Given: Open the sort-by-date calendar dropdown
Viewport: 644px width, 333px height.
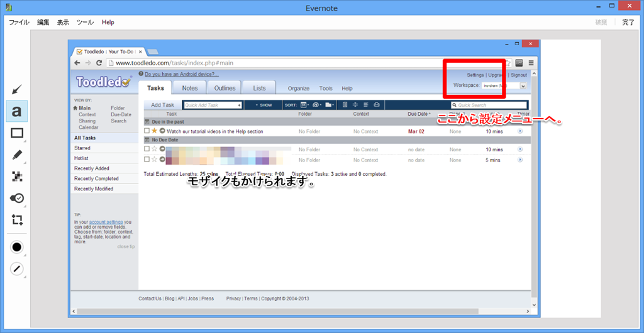Looking at the screenshot, I should pos(305,105).
